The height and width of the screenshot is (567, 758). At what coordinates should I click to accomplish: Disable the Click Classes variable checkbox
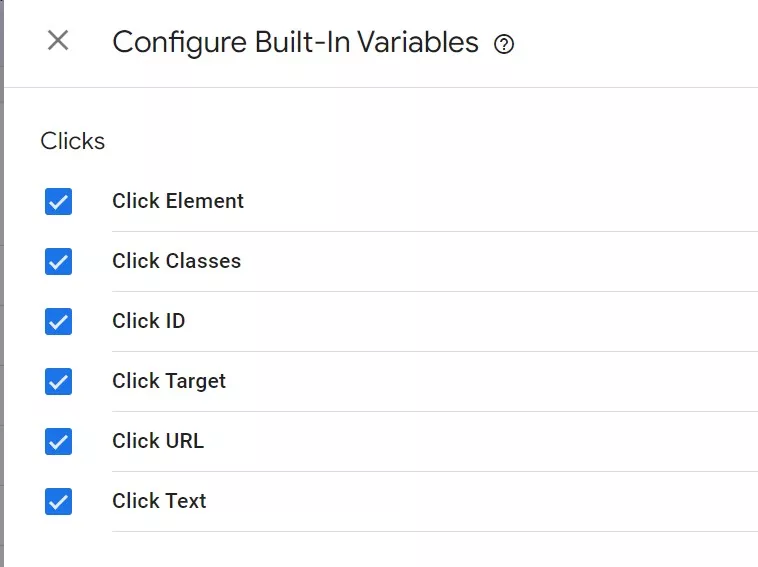(58, 262)
